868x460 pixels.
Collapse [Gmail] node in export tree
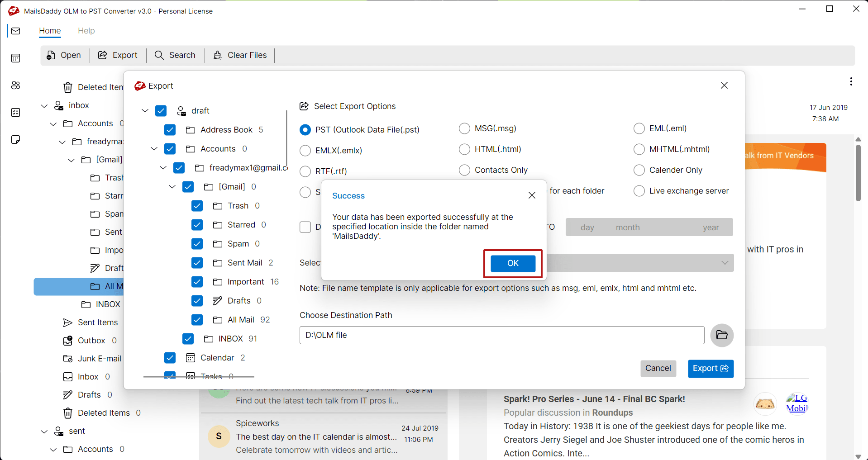[x=172, y=187]
